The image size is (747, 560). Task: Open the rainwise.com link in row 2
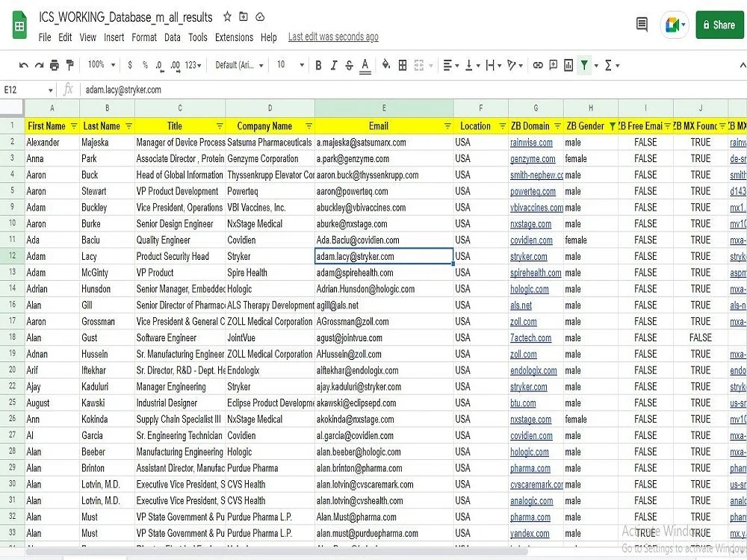click(x=531, y=143)
